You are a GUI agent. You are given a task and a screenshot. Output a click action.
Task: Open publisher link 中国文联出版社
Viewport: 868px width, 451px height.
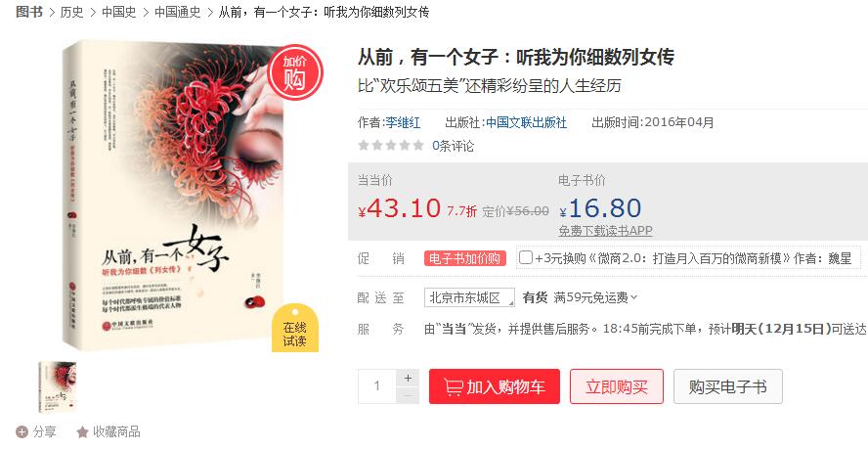527,122
